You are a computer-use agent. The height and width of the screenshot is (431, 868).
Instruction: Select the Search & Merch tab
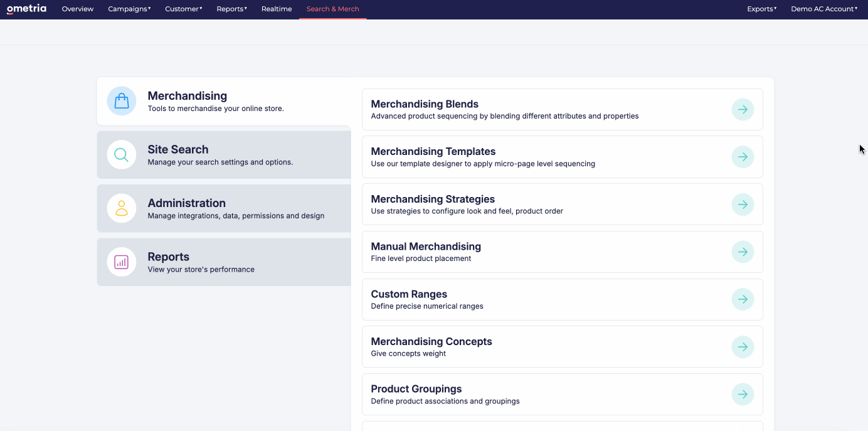[333, 9]
